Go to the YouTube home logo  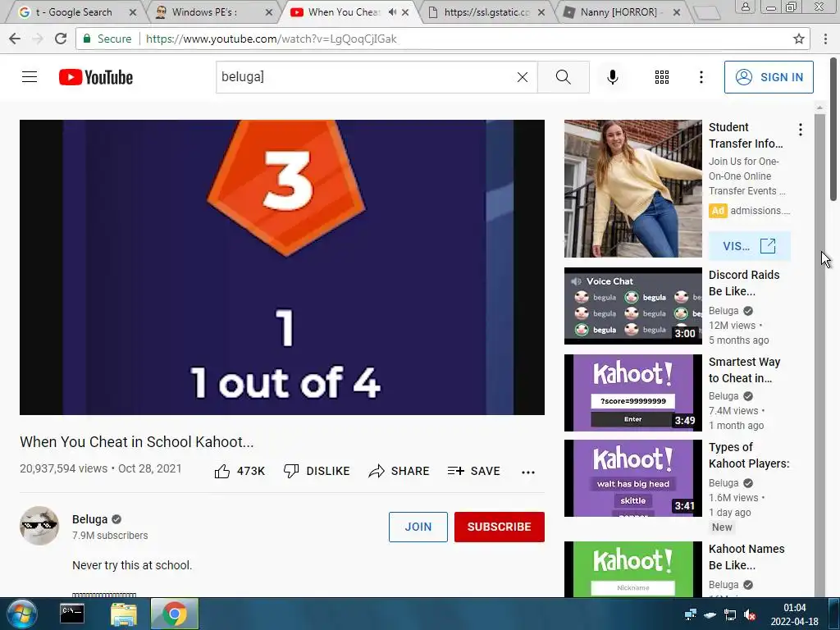96,77
